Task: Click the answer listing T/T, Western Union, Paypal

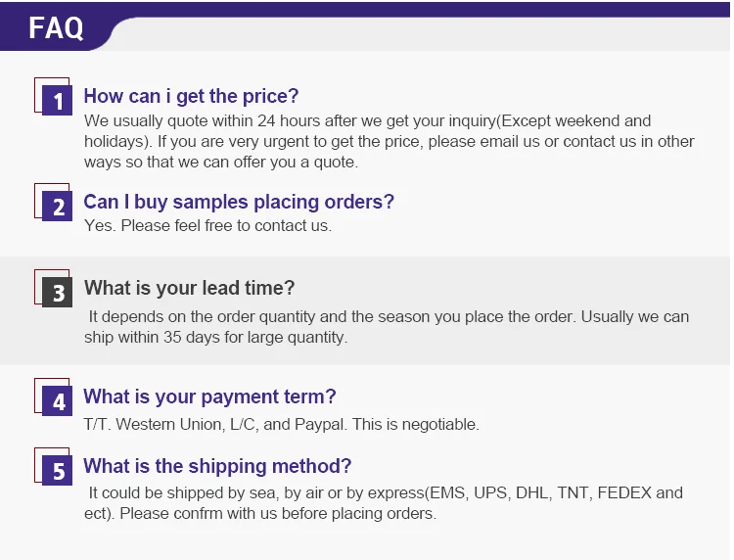Action: [x=281, y=424]
